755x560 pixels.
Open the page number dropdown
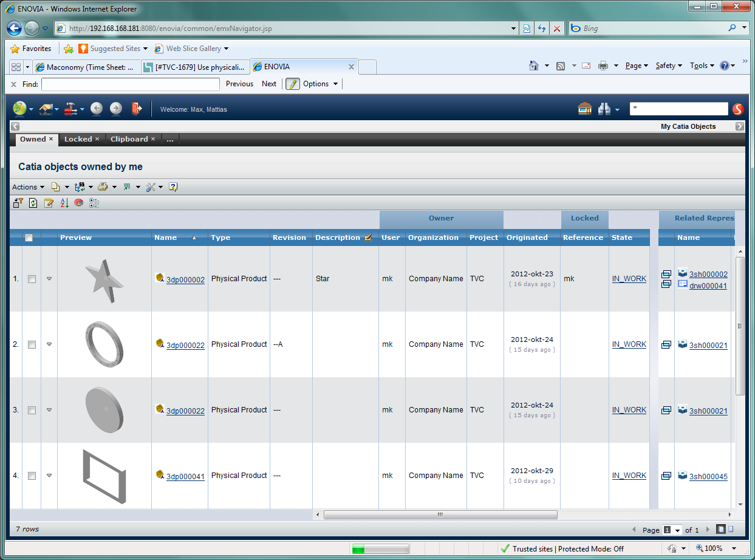pos(672,530)
